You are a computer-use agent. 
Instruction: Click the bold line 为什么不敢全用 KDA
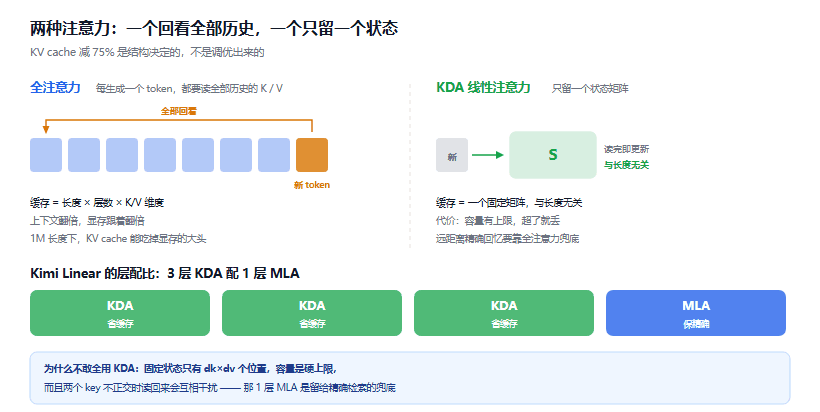pyautogui.click(x=190, y=369)
